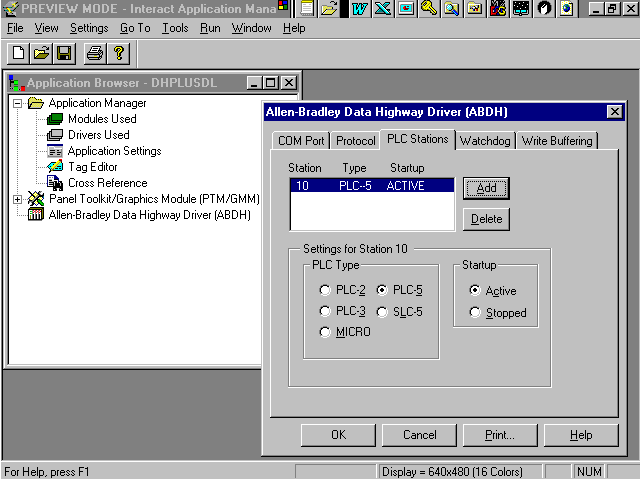640x480 pixels.
Task: Choose the MICRO PLC type option
Action: (324, 332)
